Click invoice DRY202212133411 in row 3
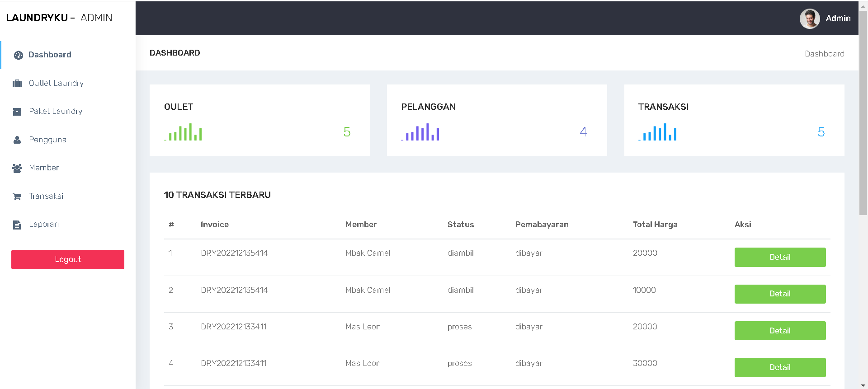The width and height of the screenshot is (868, 389). (x=234, y=327)
